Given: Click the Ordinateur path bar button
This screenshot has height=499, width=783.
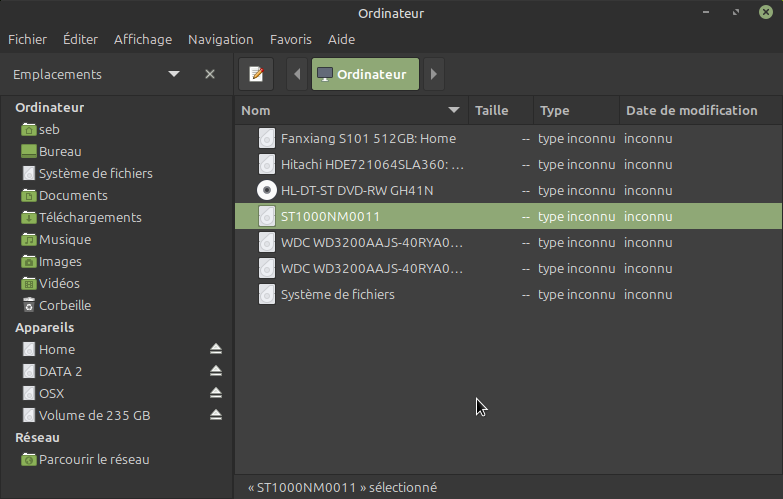Looking at the screenshot, I should coord(365,74).
